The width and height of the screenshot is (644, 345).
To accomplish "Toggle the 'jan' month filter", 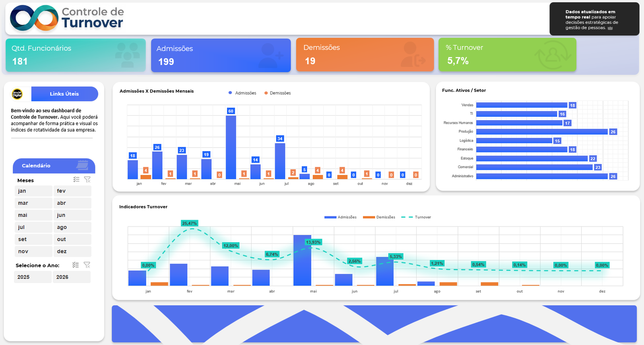I will (33, 191).
